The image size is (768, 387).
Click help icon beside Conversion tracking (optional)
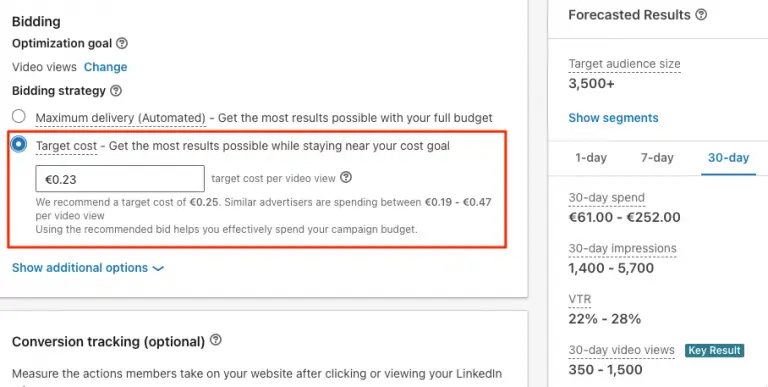[216, 339]
